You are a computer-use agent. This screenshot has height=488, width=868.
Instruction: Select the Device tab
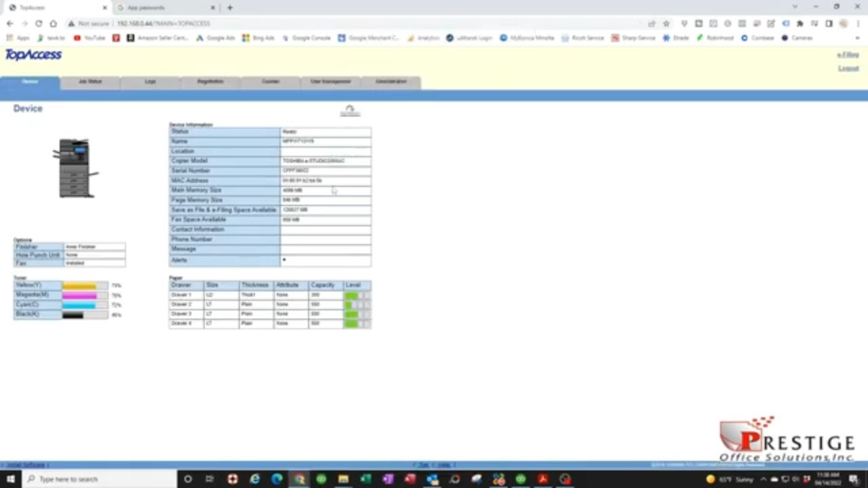coord(30,82)
